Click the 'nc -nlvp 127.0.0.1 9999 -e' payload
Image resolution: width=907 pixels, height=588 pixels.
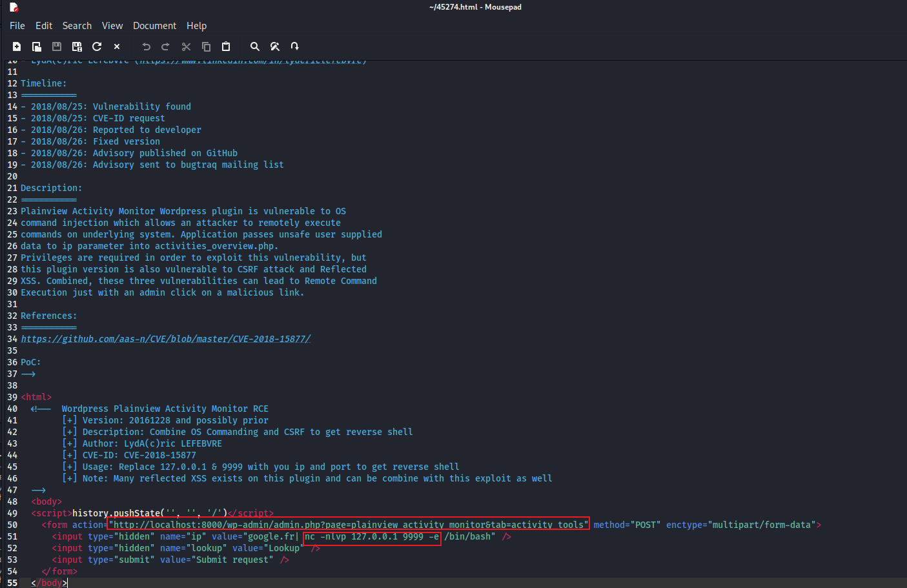[x=372, y=536]
